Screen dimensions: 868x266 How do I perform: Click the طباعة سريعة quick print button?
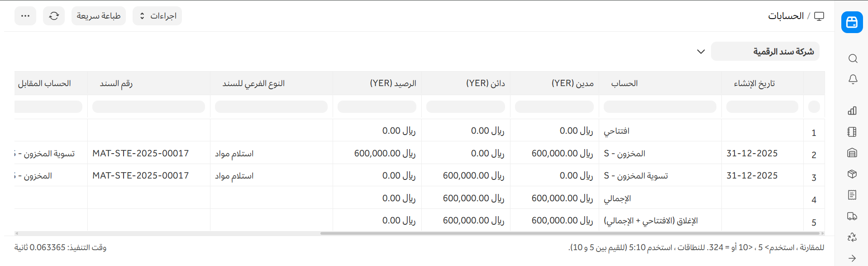(99, 16)
